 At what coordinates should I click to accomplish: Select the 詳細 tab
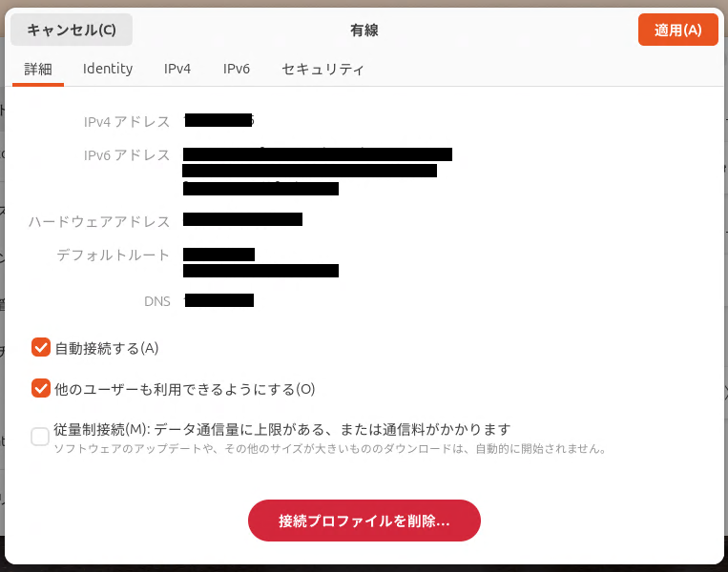(x=38, y=70)
